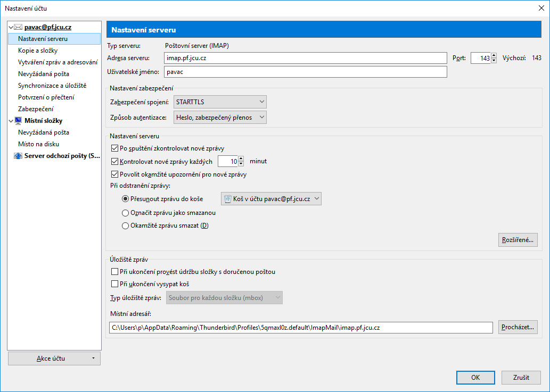
Task: Open Vytváření zpráv a adresování settings
Action: [x=58, y=62]
